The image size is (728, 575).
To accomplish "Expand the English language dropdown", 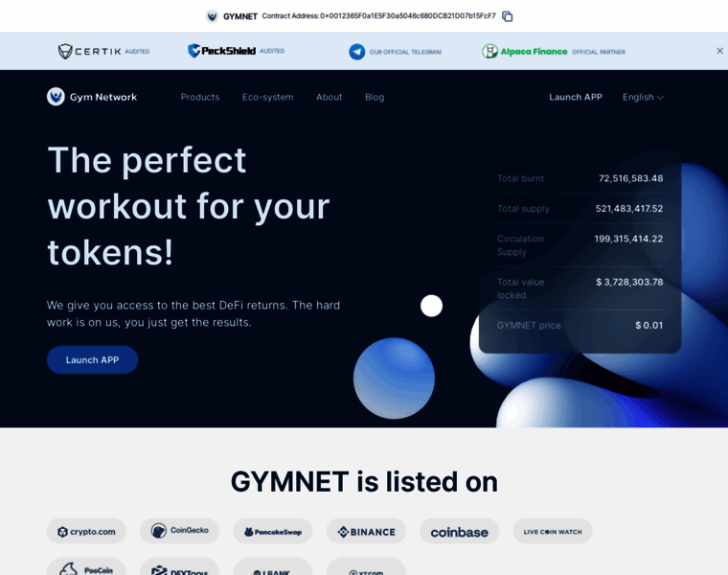I will 643,97.
